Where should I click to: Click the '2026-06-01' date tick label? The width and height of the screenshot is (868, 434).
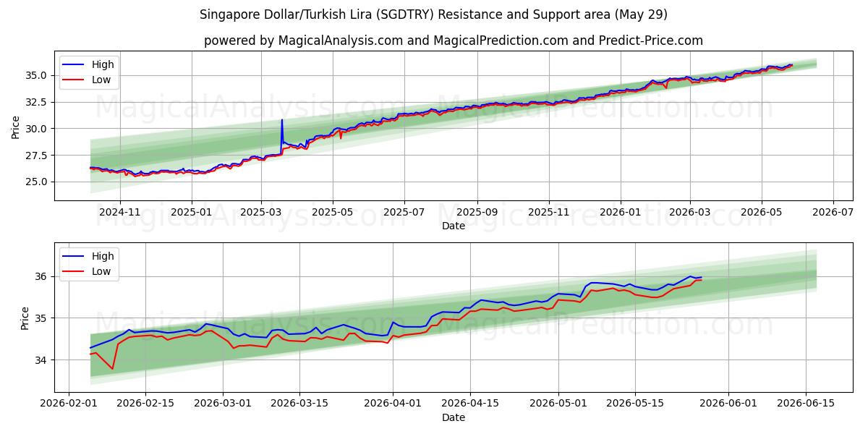pyautogui.click(x=728, y=405)
